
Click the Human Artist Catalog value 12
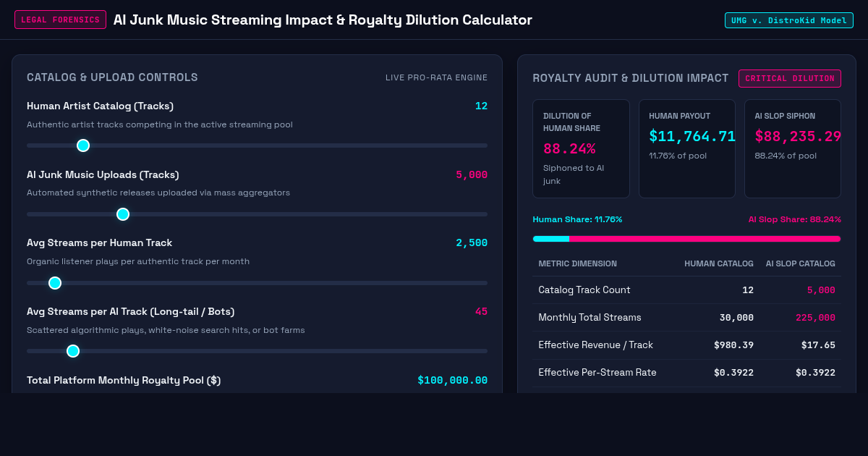tap(481, 106)
